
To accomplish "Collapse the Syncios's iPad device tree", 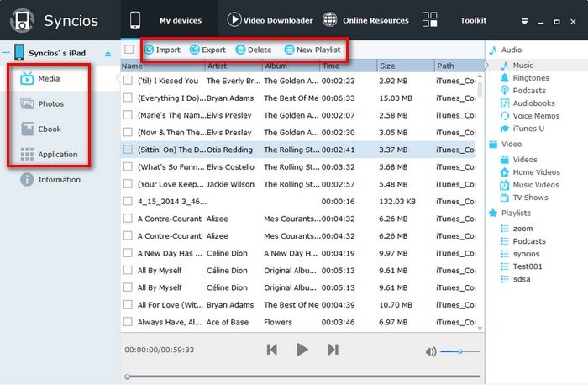I will (6, 52).
